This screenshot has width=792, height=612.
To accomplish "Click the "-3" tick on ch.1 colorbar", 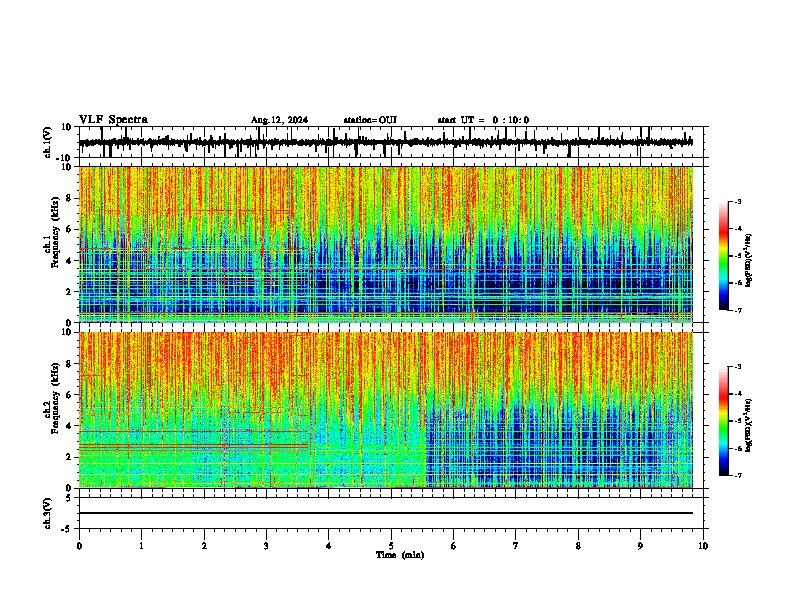I will pos(738,202).
